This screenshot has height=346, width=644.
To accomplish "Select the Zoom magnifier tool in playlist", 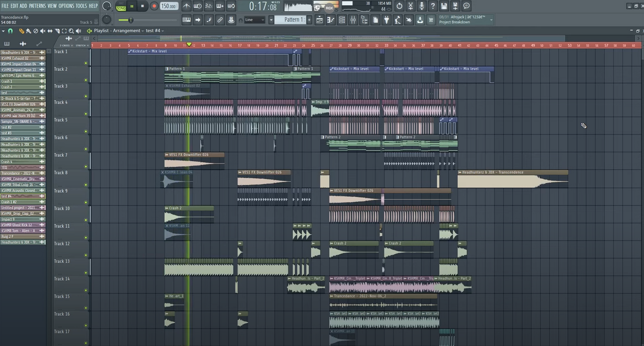I will [71, 31].
